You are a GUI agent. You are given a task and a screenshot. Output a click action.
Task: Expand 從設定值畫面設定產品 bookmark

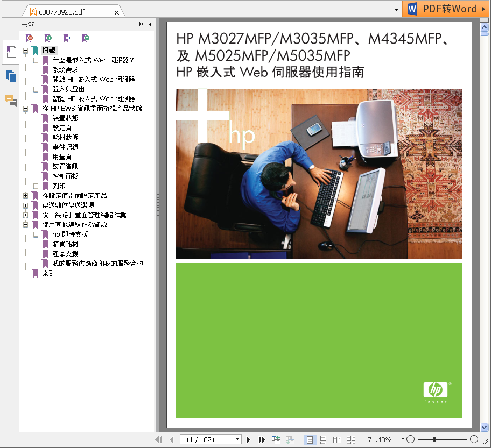coord(26,196)
